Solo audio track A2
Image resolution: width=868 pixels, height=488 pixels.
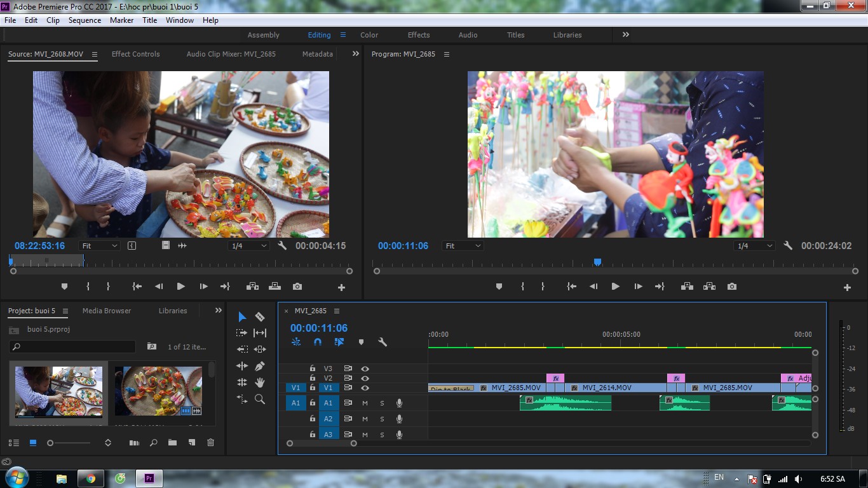pos(382,419)
